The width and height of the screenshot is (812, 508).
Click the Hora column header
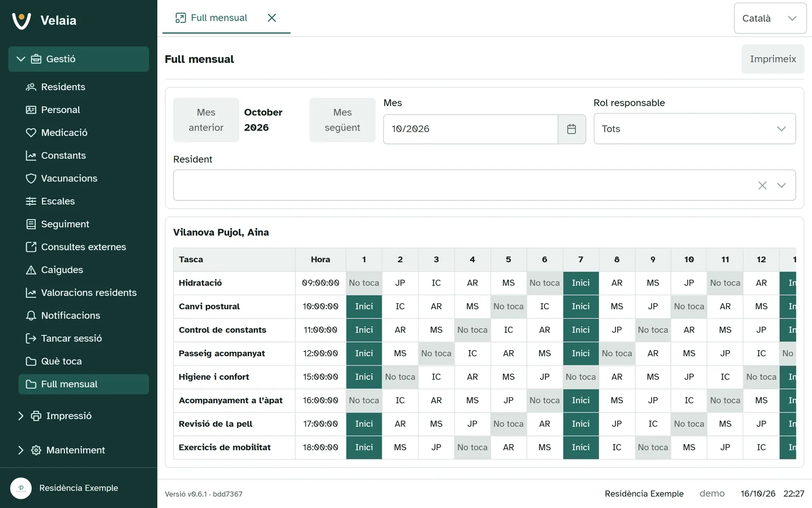coord(321,260)
